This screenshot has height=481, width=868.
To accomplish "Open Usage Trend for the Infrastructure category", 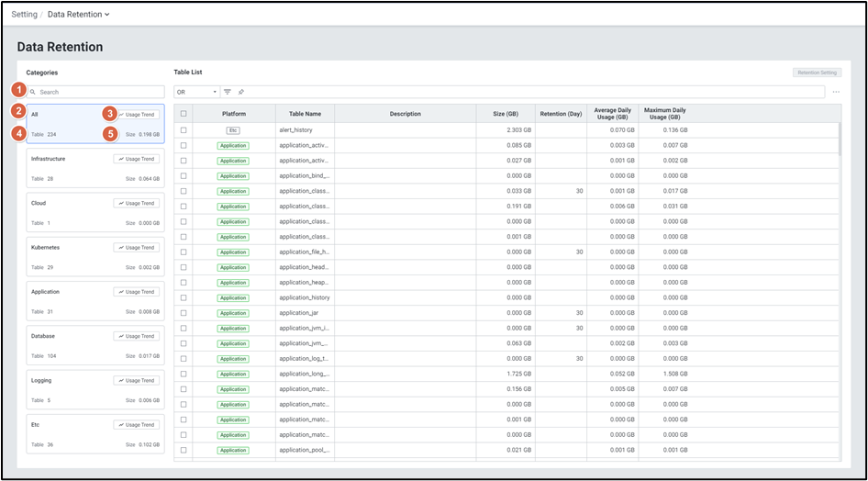I will click(137, 159).
